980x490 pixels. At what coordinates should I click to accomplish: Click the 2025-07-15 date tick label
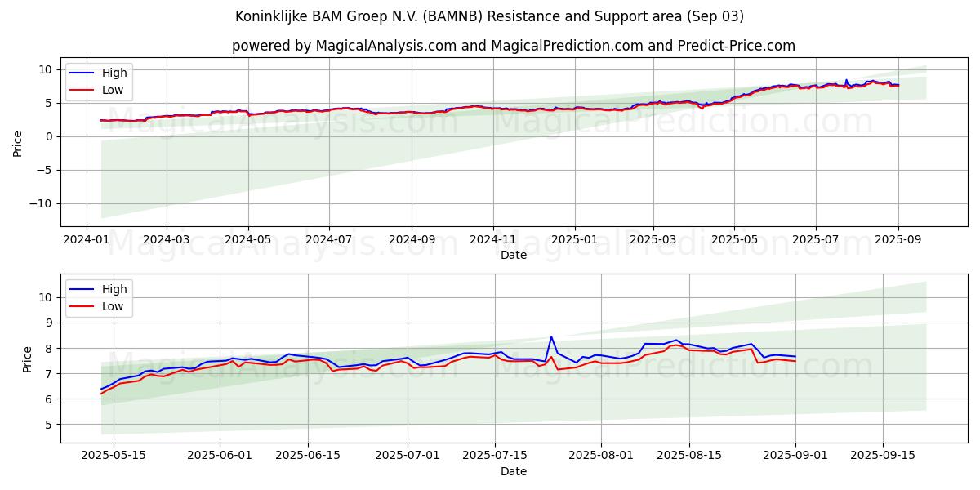click(x=494, y=455)
